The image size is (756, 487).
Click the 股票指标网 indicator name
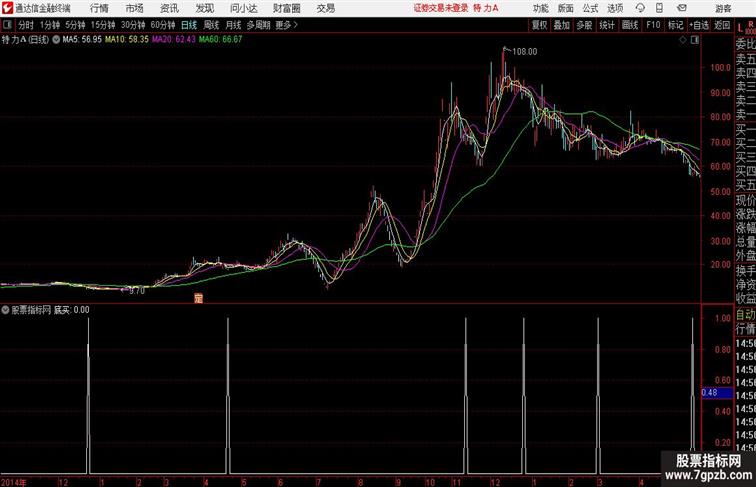point(31,310)
